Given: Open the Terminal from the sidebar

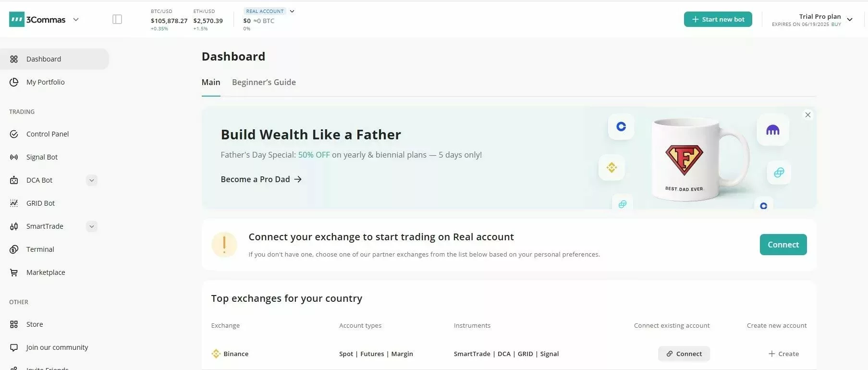Looking at the screenshot, I should click(x=40, y=249).
